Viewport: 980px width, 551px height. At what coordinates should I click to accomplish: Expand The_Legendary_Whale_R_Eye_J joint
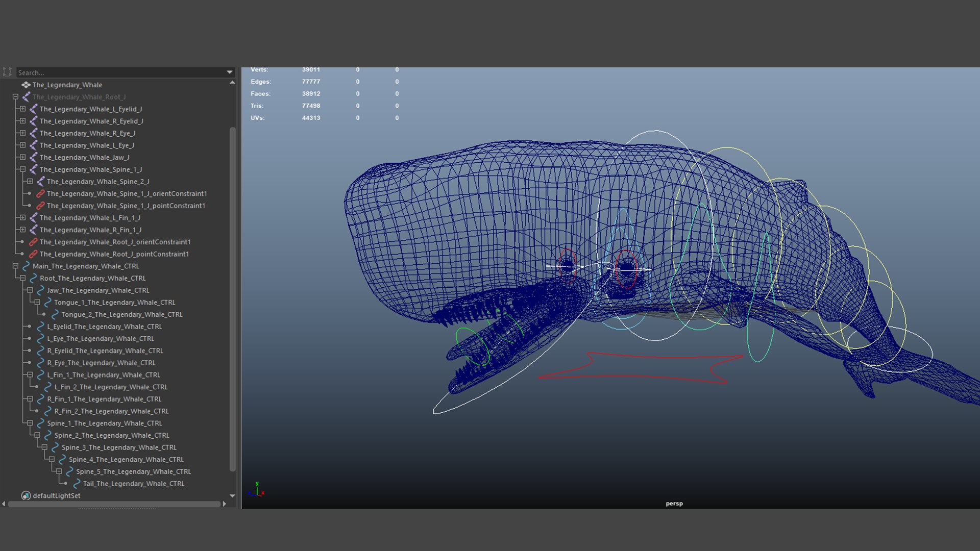22,133
